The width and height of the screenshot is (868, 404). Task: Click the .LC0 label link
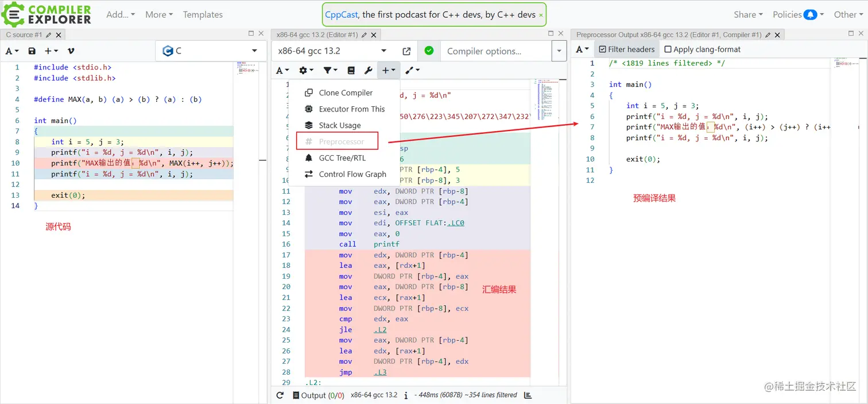coord(455,223)
